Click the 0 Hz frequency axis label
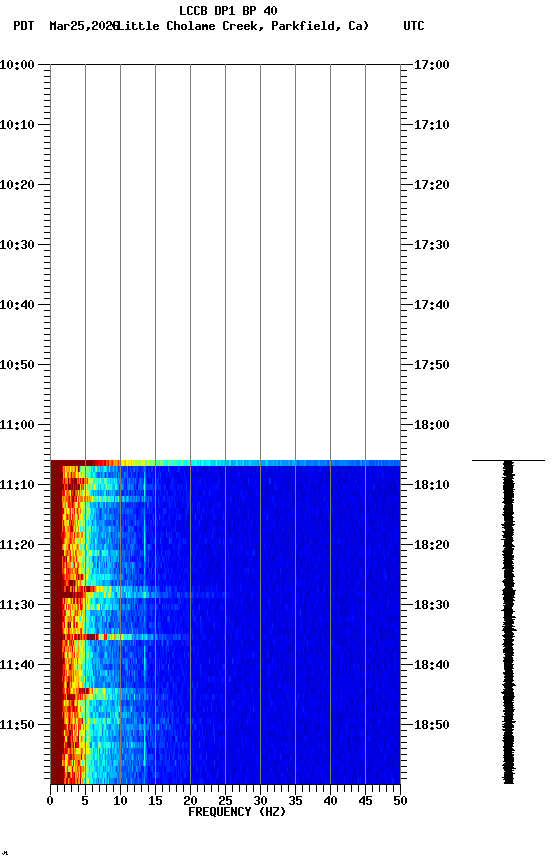 (x=50, y=801)
